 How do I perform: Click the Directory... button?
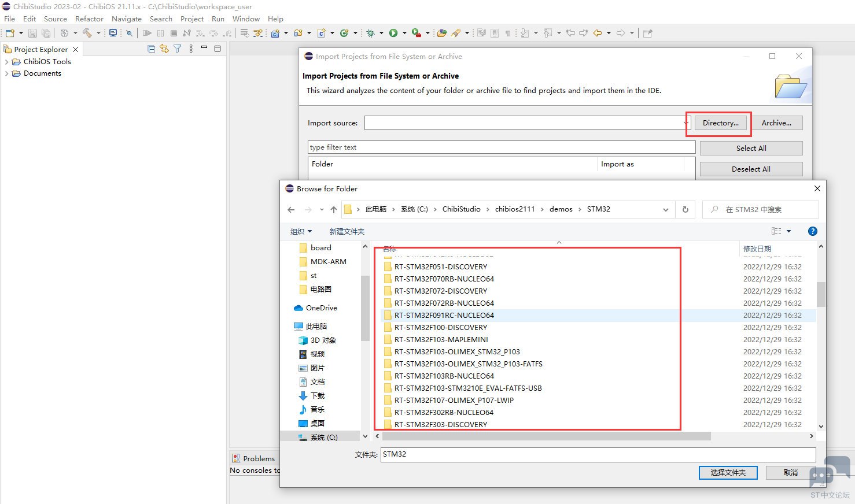coord(721,123)
